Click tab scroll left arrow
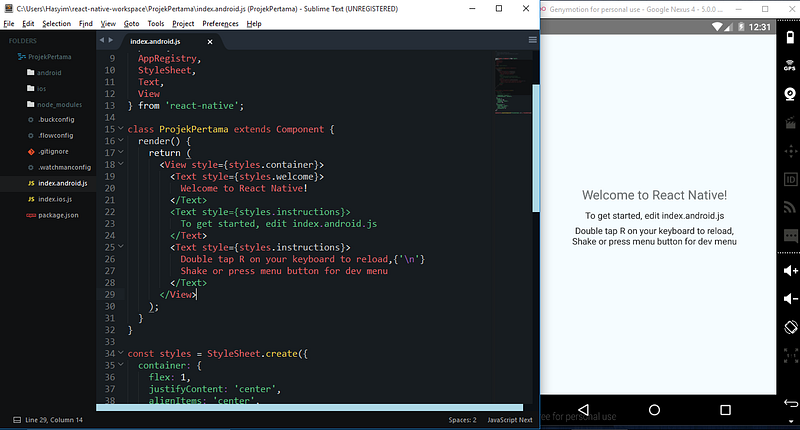800x430 pixels. pos(102,40)
